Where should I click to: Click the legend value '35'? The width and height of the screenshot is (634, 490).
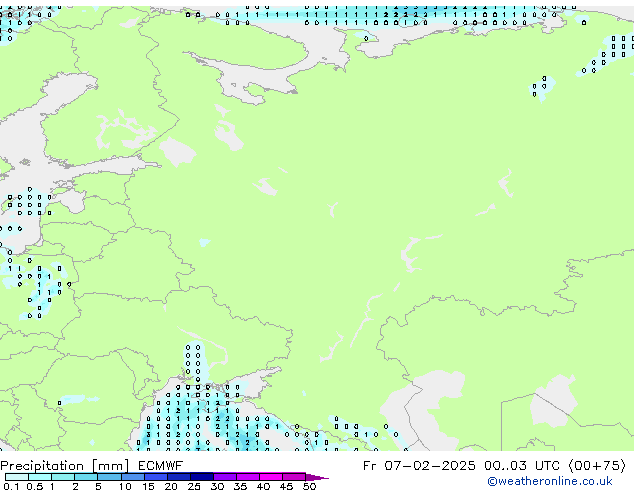[240, 486]
